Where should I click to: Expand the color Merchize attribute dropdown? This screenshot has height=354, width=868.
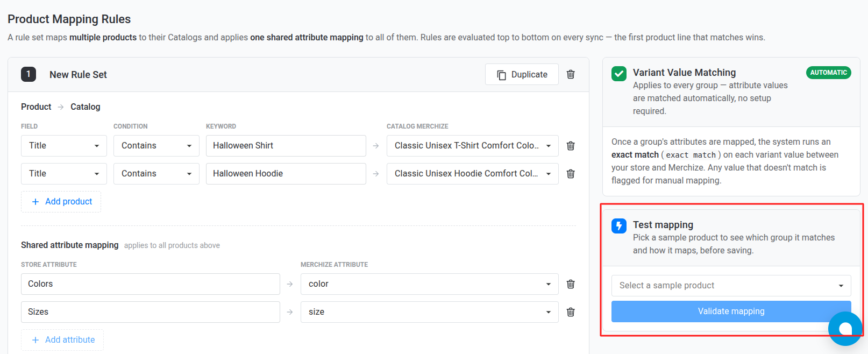click(x=430, y=284)
